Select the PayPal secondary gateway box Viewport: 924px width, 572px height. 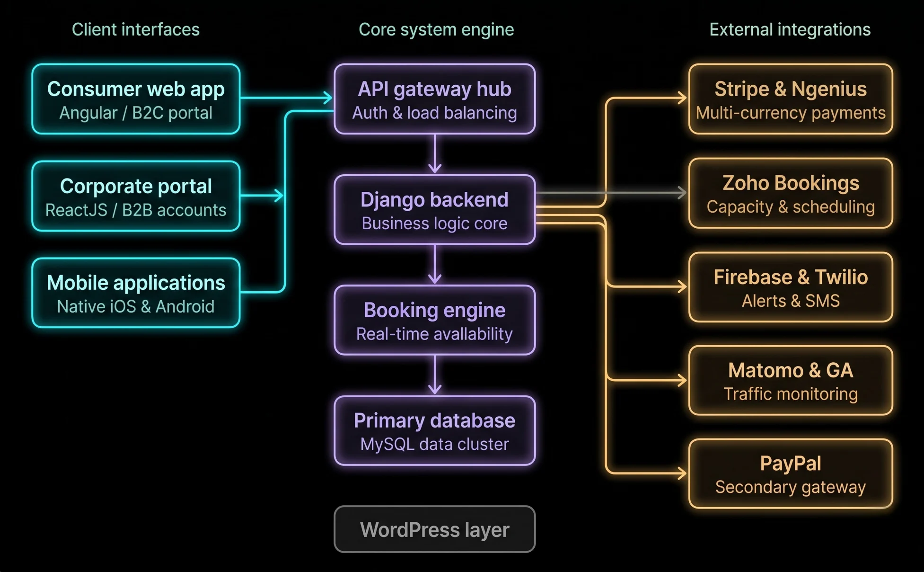[x=791, y=474]
